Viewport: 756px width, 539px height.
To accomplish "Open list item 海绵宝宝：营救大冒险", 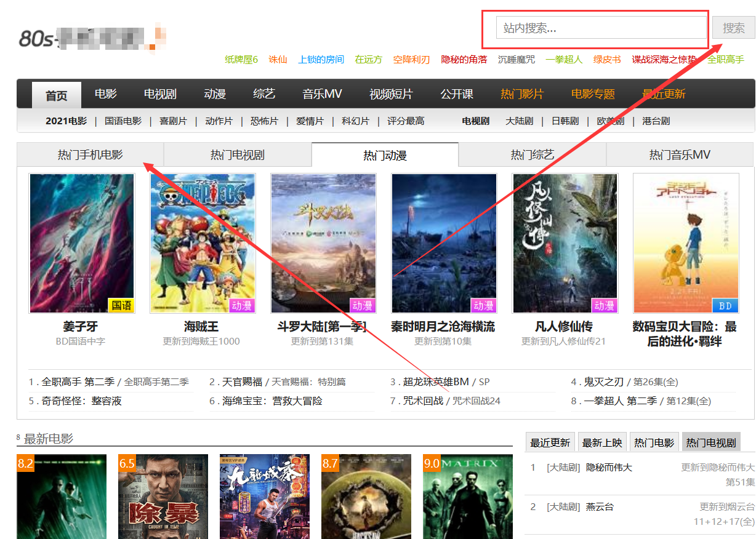I will pyautogui.click(x=272, y=401).
